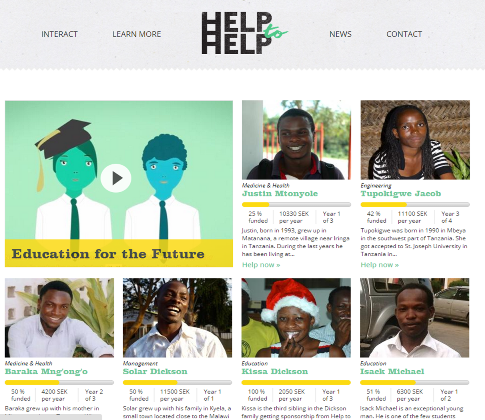Click Help now under Justin Mtonyole
The height and width of the screenshot is (420, 485).
(261, 265)
